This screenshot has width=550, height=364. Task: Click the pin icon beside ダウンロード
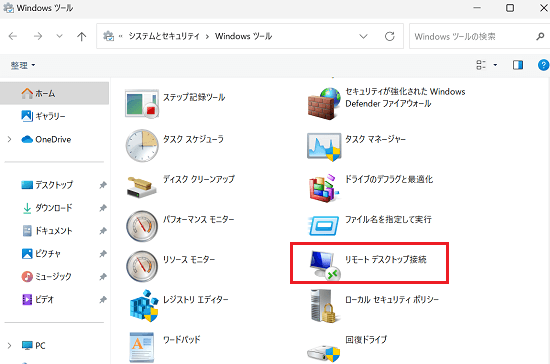click(103, 208)
